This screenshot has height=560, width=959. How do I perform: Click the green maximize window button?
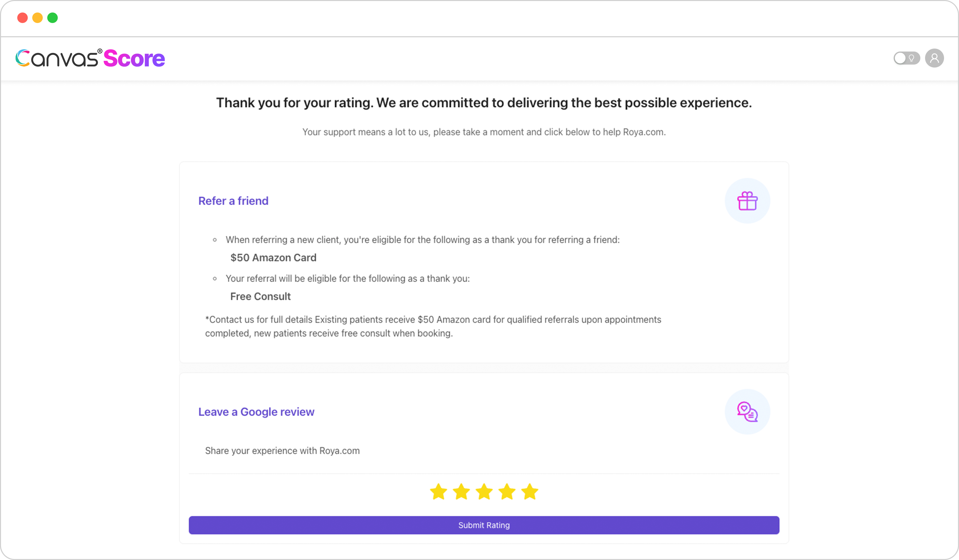pyautogui.click(x=52, y=18)
